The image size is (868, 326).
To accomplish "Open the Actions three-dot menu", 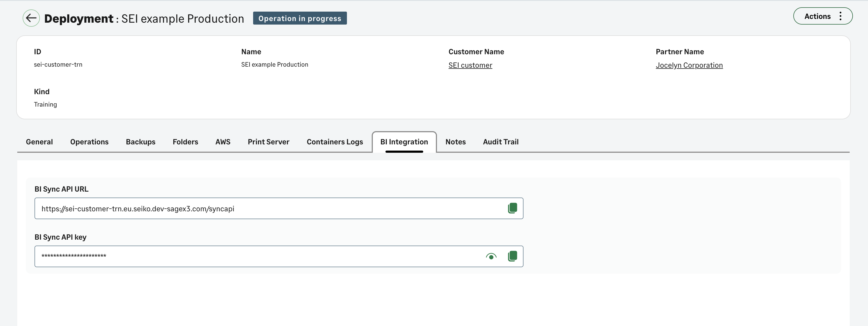I will [x=841, y=16].
